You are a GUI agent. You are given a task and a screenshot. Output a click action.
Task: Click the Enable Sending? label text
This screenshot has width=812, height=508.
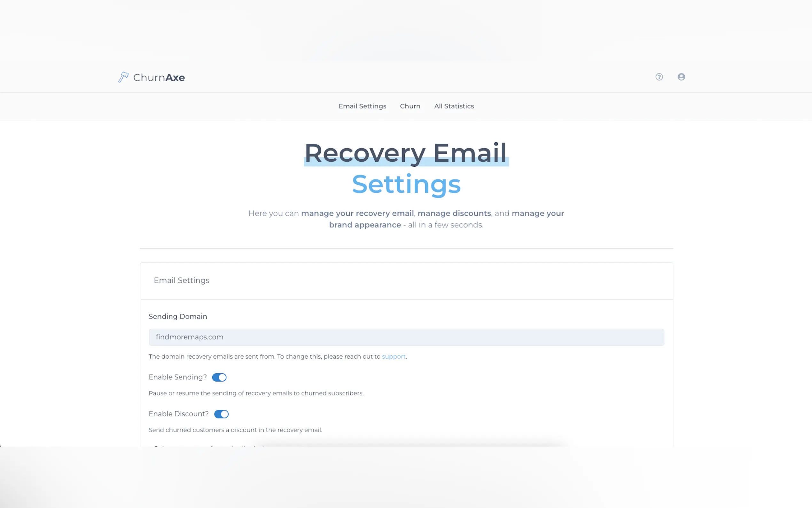pyautogui.click(x=177, y=377)
